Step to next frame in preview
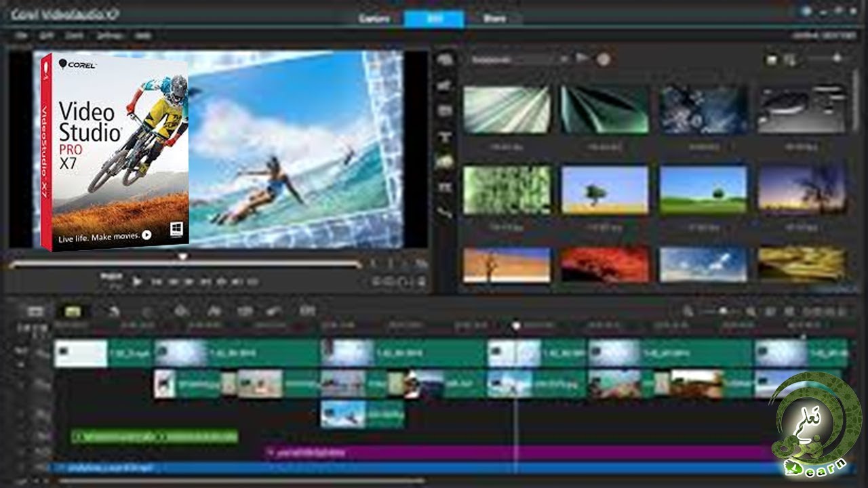The height and width of the screenshot is (488, 868). click(189, 281)
